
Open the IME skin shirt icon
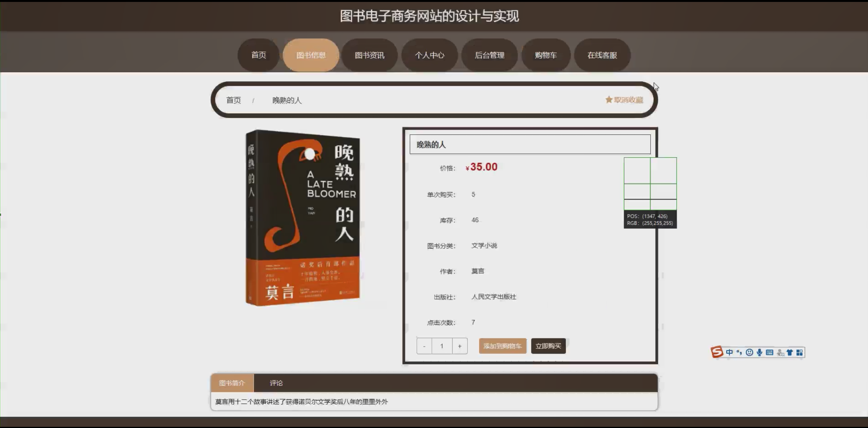790,352
